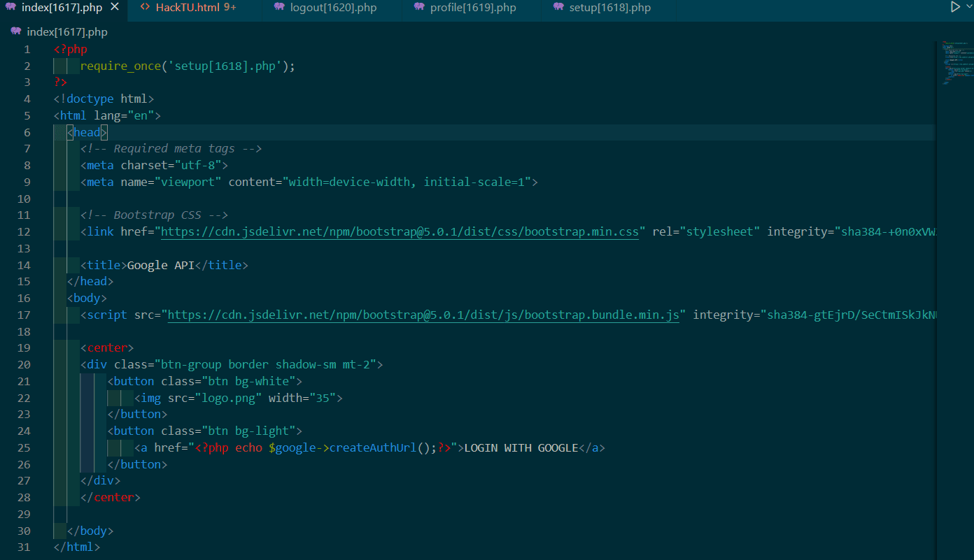Click the btn-group border shadow-sm class string

265,364
